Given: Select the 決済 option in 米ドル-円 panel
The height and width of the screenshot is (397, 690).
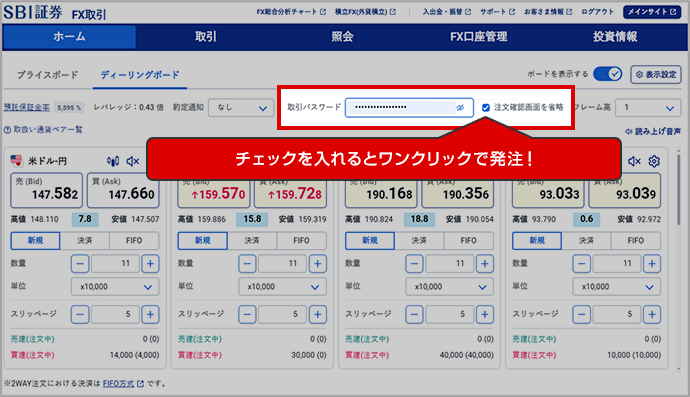Looking at the screenshot, I should coord(84,241).
